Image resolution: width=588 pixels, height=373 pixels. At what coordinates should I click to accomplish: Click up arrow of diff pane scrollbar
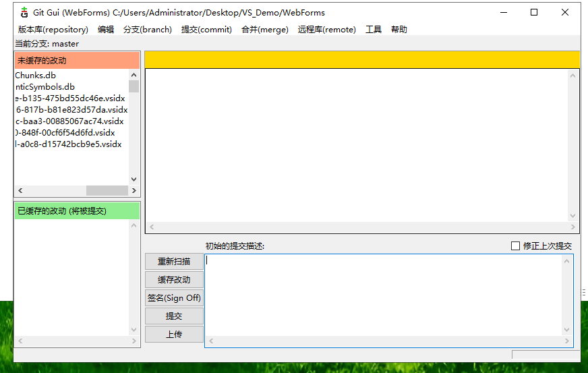point(572,76)
